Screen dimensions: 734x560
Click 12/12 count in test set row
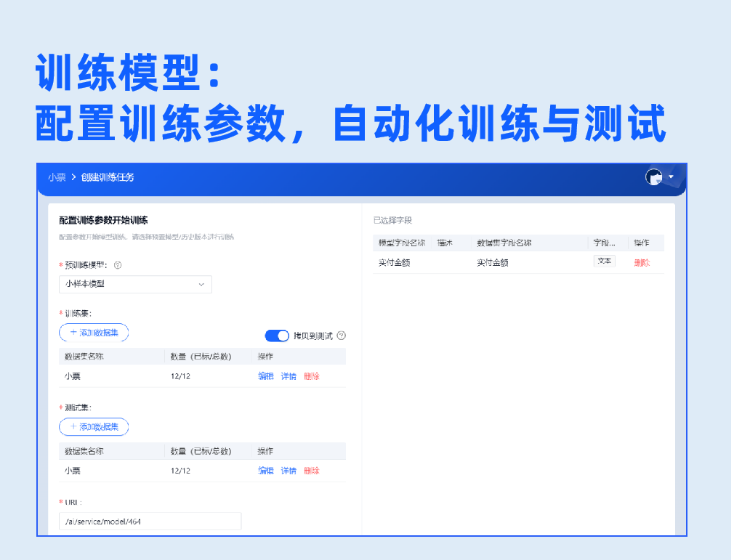(x=180, y=471)
